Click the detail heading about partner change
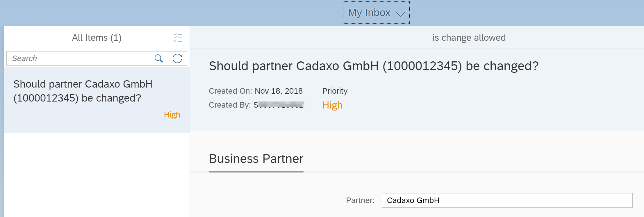The height and width of the screenshot is (217, 644). 373,66
